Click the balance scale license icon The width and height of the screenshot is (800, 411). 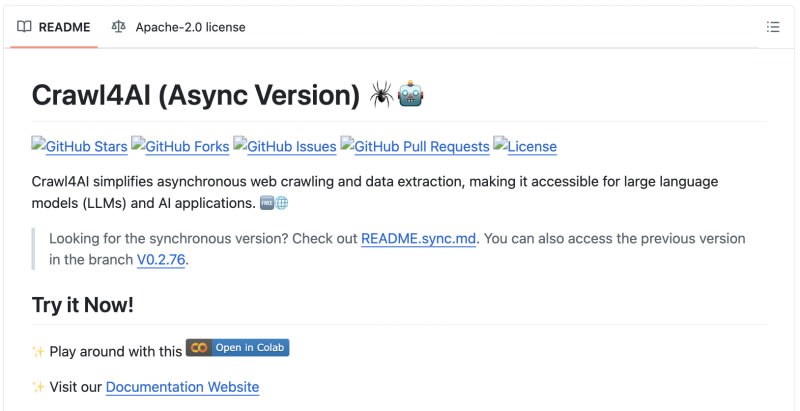pos(119,27)
